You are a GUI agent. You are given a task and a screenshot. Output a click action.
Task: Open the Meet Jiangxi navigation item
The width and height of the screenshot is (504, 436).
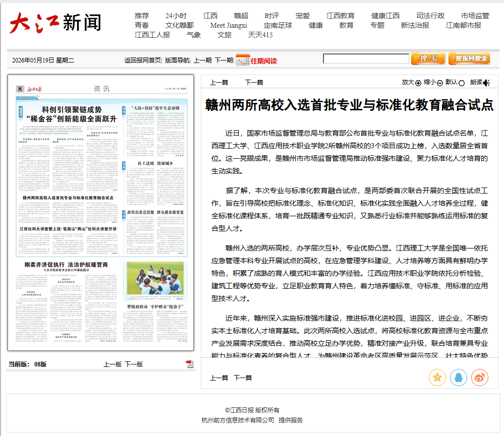pyautogui.click(x=229, y=25)
